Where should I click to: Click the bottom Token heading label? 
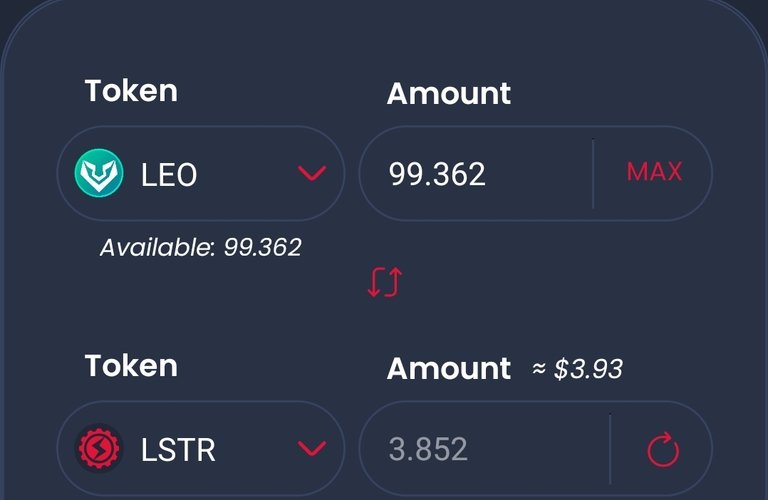tap(131, 366)
